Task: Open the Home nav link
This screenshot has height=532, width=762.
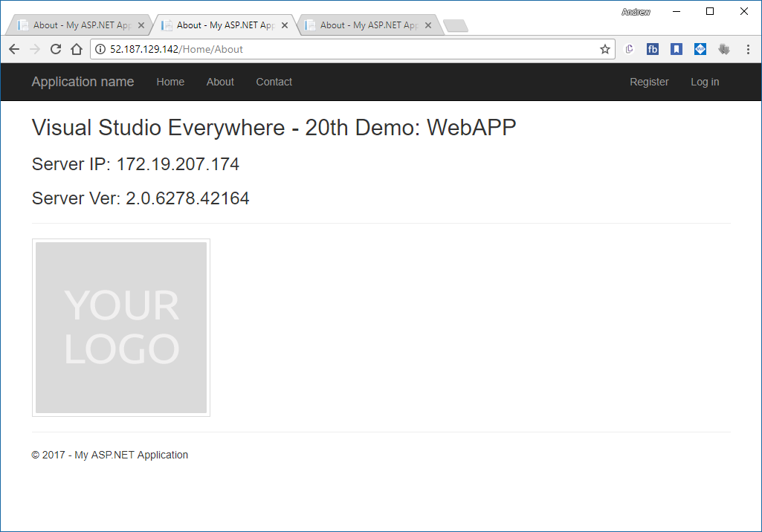Action: pyautogui.click(x=170, y=82)
